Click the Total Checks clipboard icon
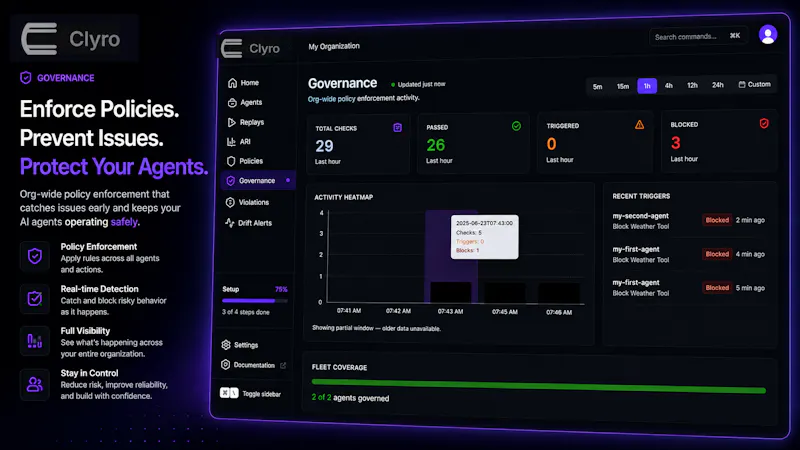This screenshot has height=450, width=800. pyautogui.click(x=397, y=128)
